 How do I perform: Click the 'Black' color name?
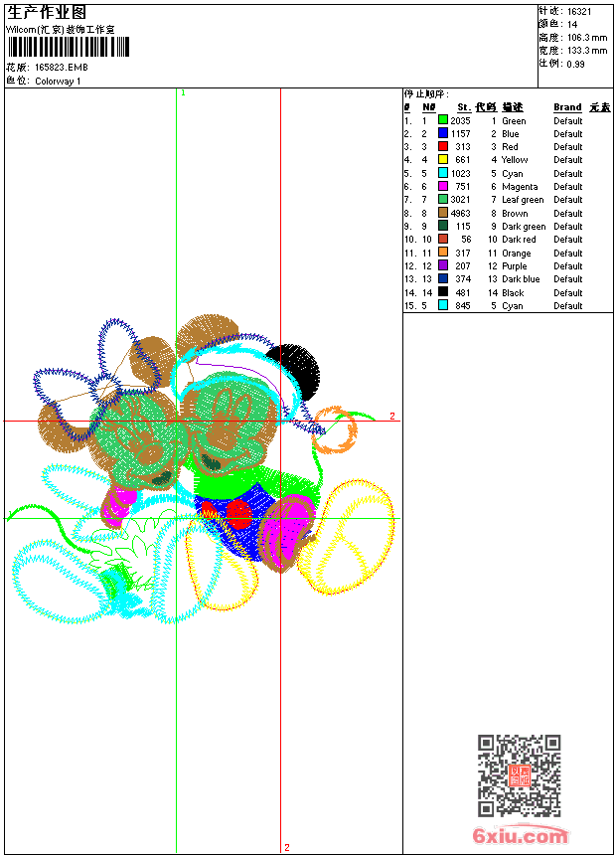coord(513,293)
